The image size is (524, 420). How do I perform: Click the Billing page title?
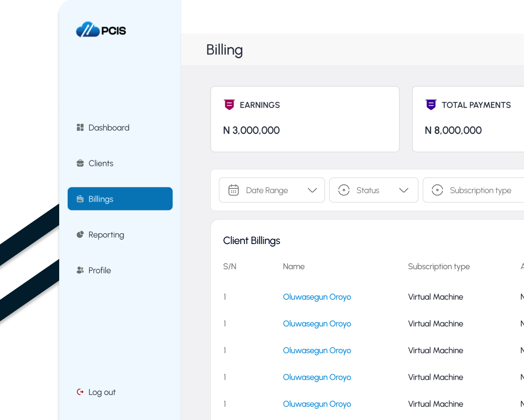(x=225, y=50)
